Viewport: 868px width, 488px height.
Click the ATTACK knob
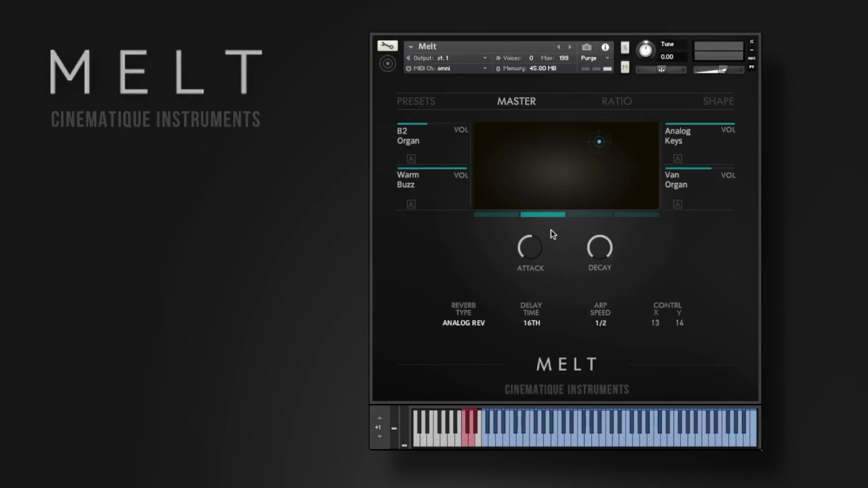tap(530, 248)
